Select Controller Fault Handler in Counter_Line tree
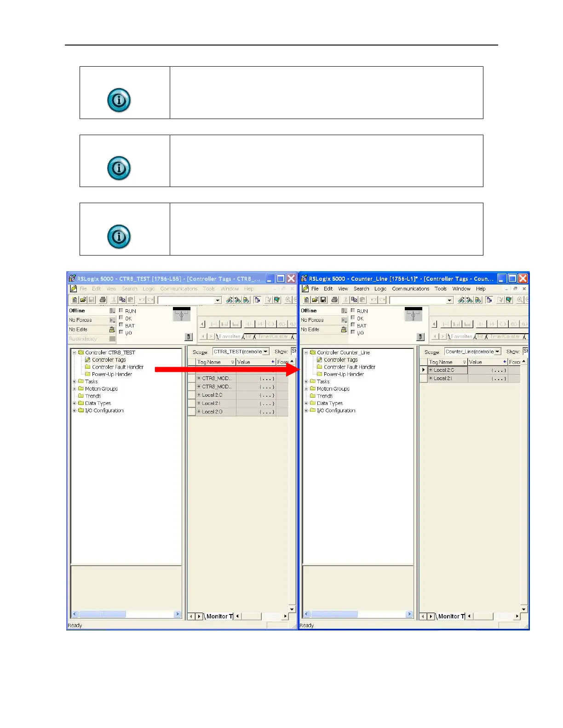Screen dimensions: 563x728 tap(350, 367)
